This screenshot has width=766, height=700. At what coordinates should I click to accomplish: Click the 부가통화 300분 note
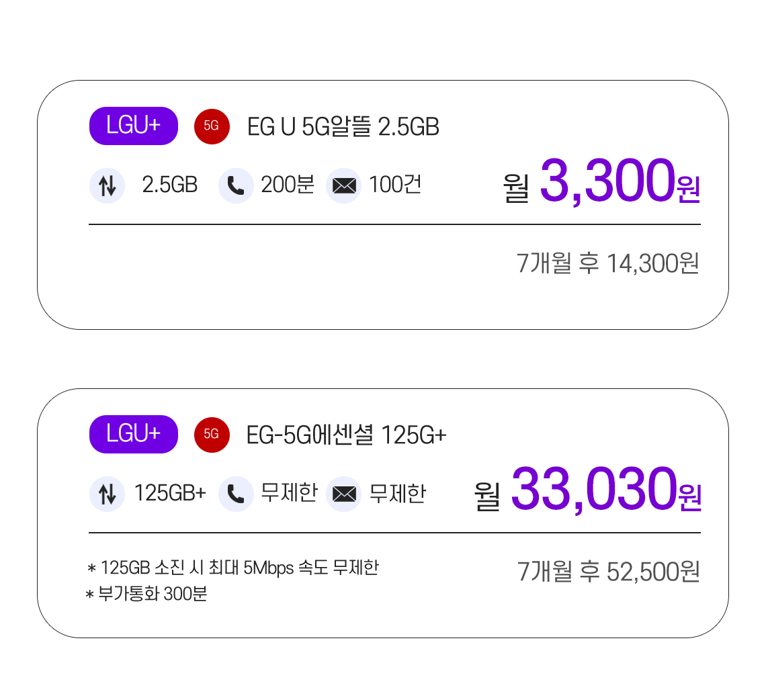point(146,594)
